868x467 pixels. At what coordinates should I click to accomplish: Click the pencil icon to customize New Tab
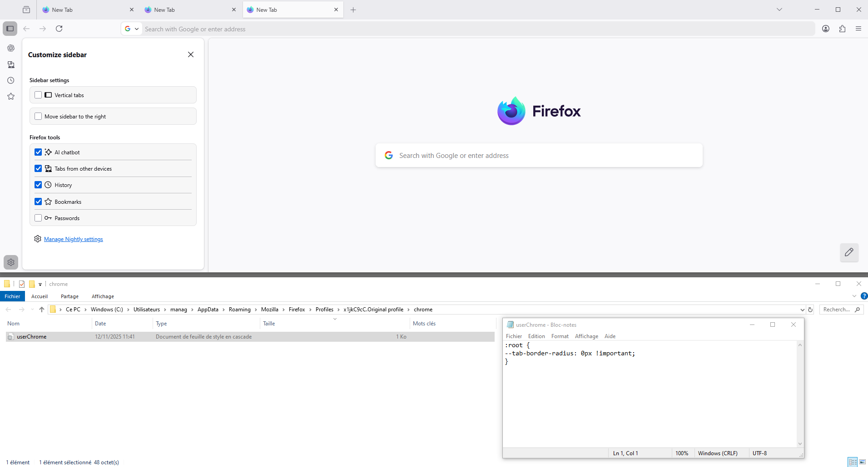(x=849, y=252)
